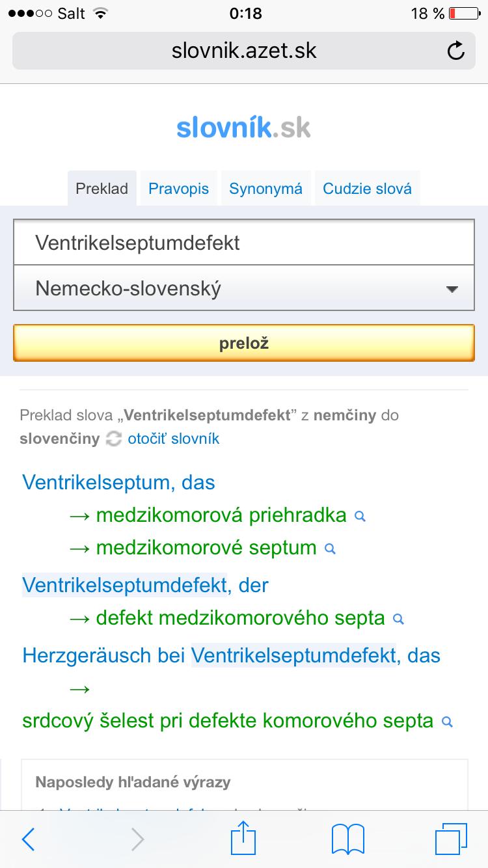Tap the Safari back arrow
This screenshot has width=488, height=868.
29,839
